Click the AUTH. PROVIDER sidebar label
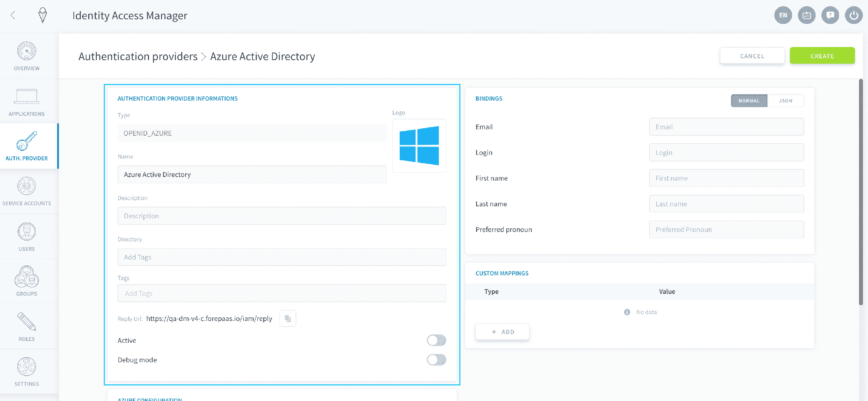Screen dimensions: 868x401 [x=27, y=159]
